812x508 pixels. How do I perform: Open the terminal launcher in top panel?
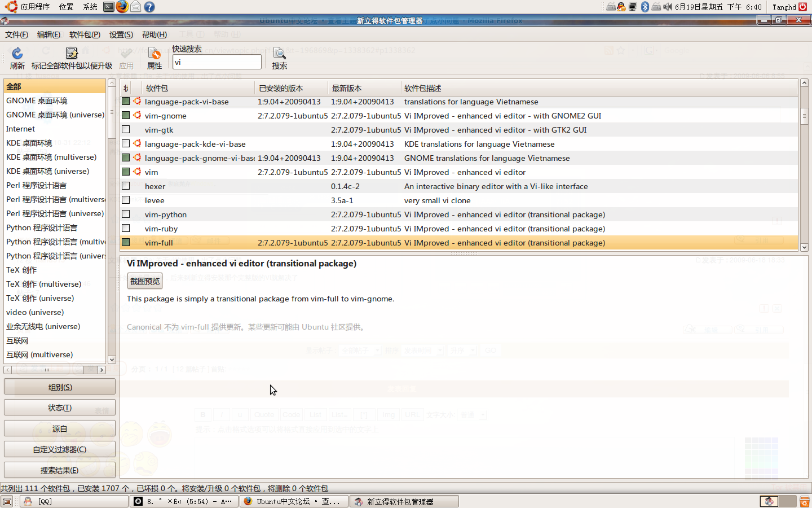[109, 7]
